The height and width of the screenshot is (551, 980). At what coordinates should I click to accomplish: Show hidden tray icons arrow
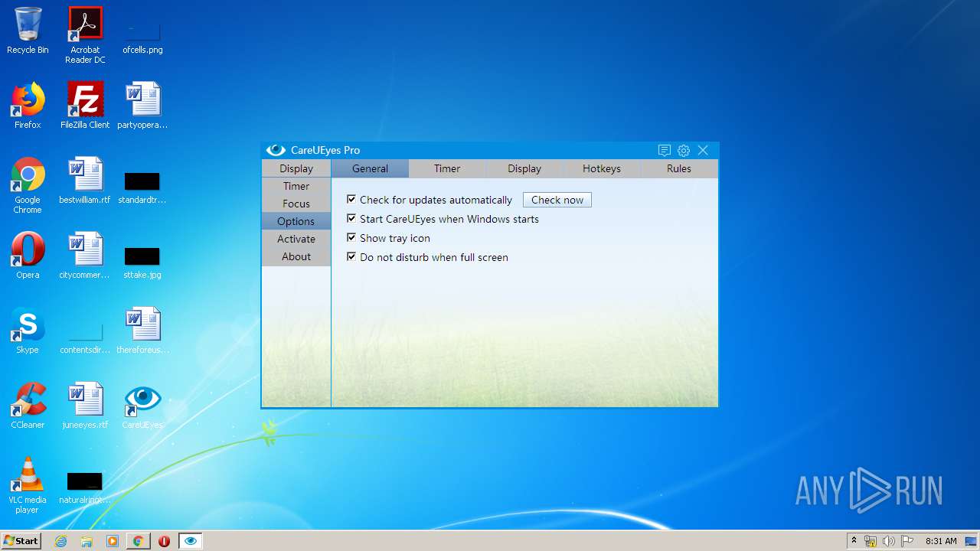pos(854,541)
